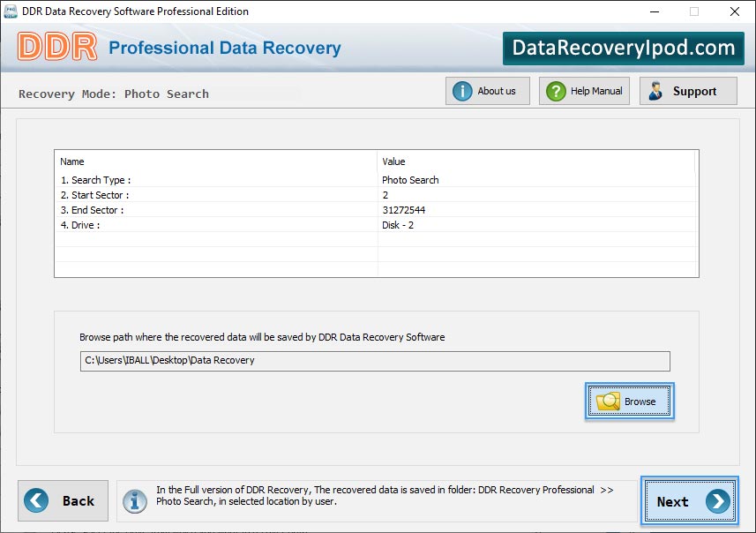Click the start sector value '2'
Screen dimensions: 756x533
385,195
